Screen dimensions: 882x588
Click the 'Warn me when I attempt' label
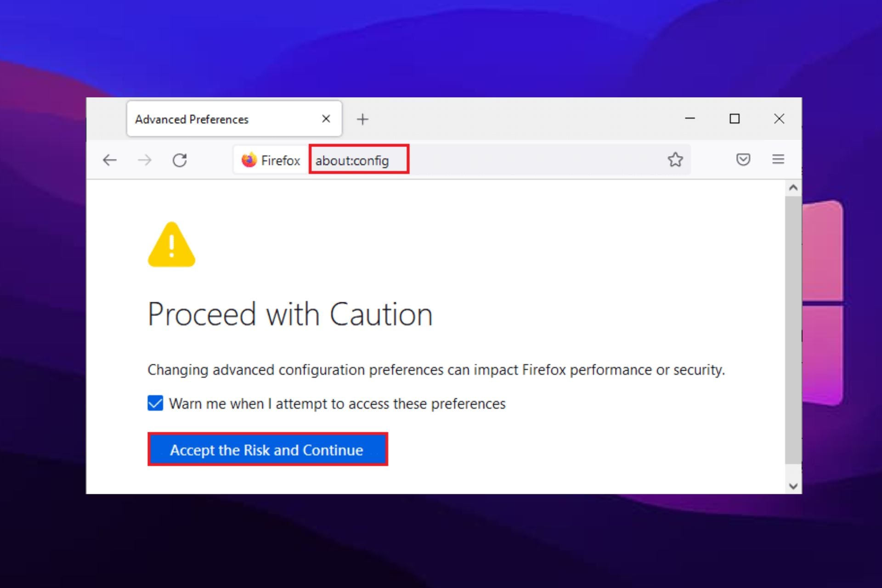337,403
